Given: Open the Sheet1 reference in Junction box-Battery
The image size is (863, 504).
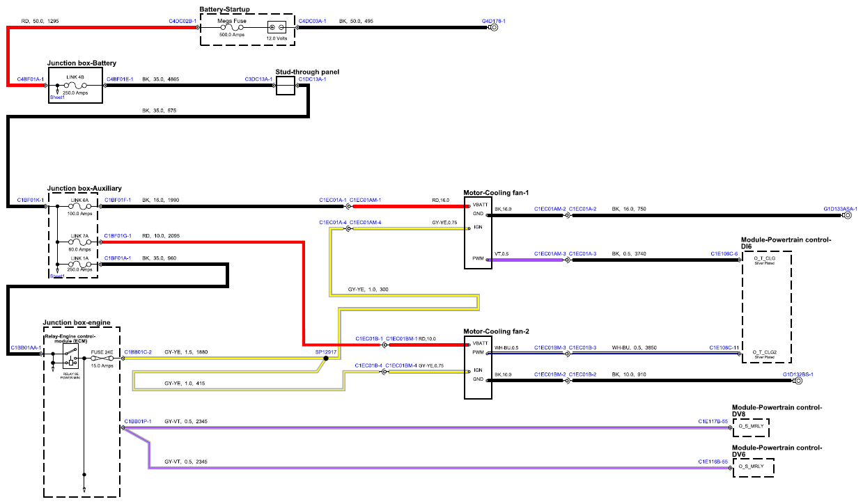Looking at the screenshot, I should [57, 97].
